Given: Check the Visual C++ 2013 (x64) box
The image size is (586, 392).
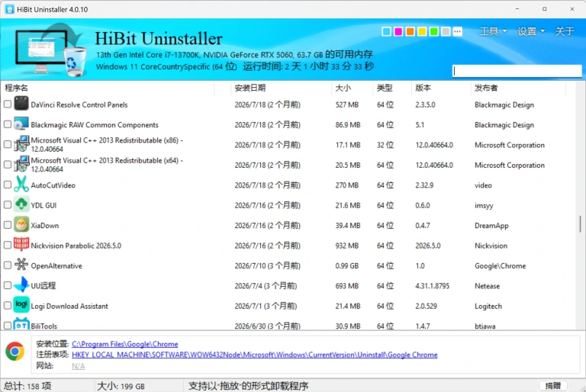Looking at the screenshot, I should pos(8,165).
